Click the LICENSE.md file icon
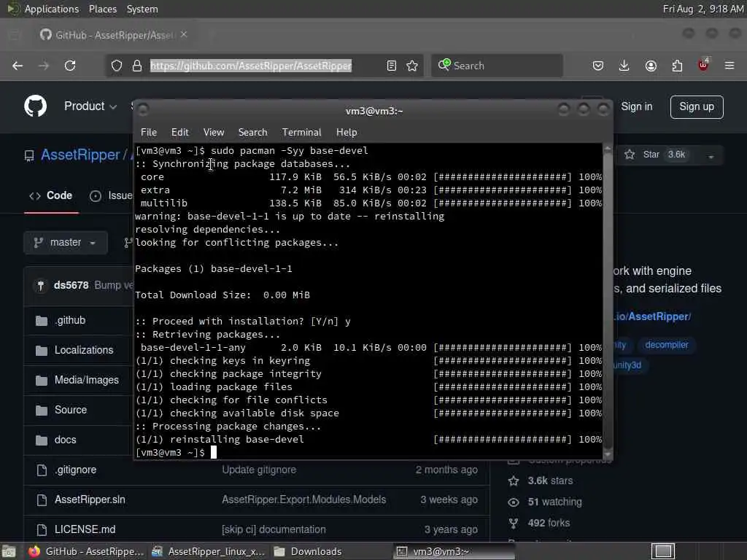 coord(42,529)
